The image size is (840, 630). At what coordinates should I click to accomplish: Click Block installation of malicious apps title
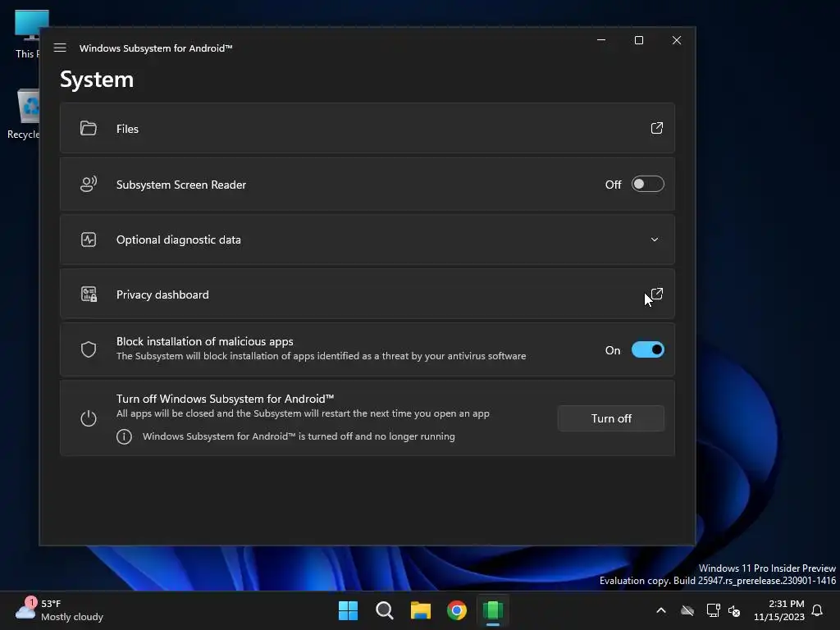click(x=204, y=341)
